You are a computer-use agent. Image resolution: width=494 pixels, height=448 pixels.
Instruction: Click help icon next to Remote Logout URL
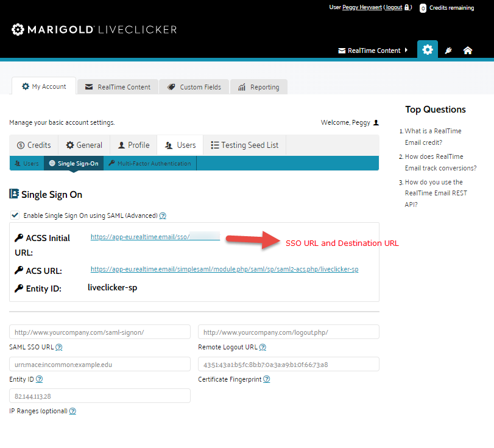click(x=263, y=348)
